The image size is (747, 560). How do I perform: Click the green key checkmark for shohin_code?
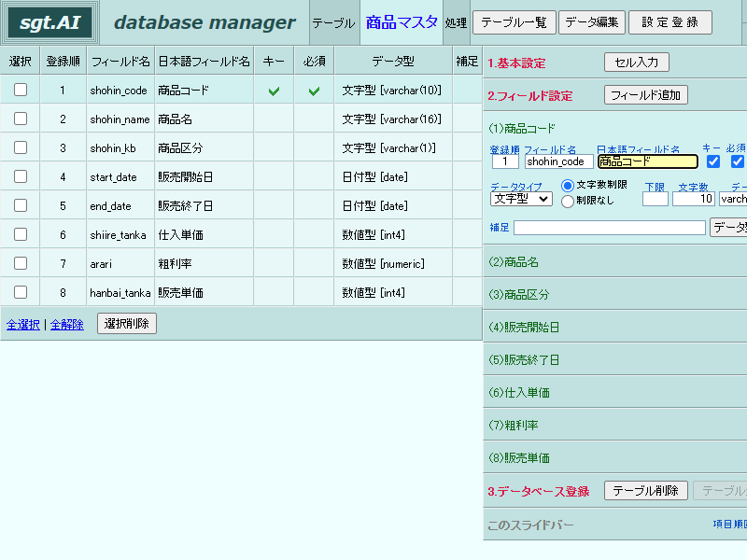[x=274, y=91]
